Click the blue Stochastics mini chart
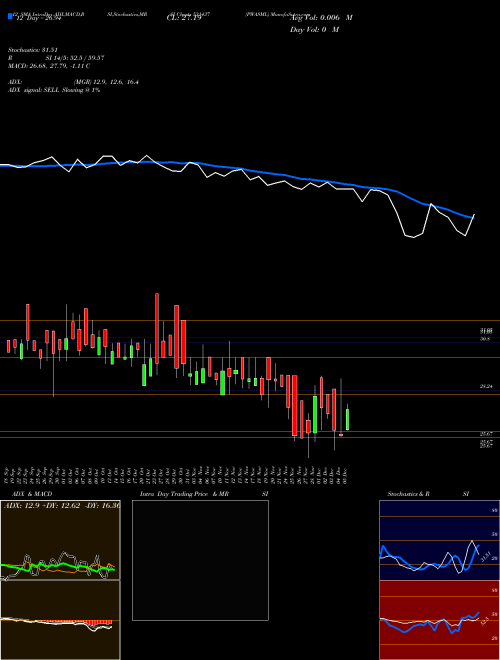The width and height of the screenshot is (500, 660). coord(439,540)
